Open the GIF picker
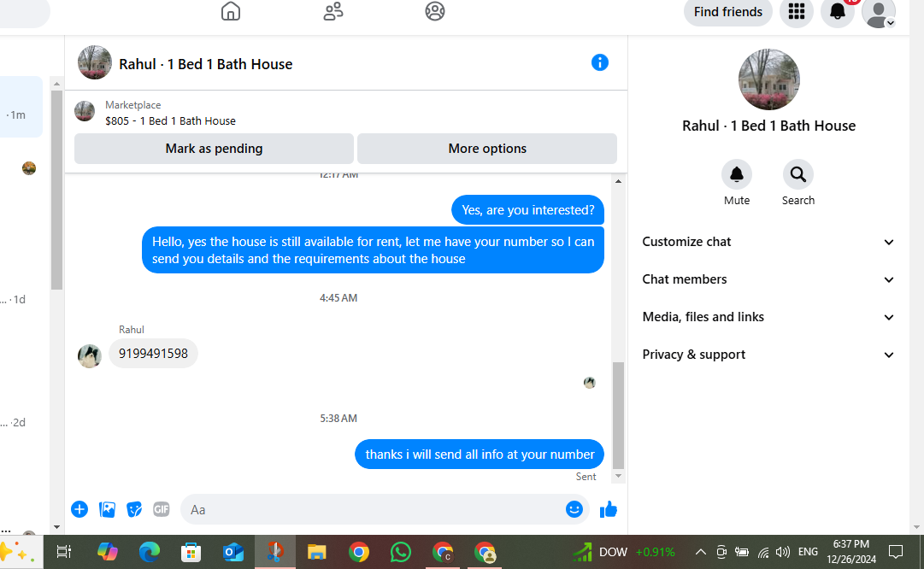The width and height of the screenshot is (924, 569). [x=162, y=509]
